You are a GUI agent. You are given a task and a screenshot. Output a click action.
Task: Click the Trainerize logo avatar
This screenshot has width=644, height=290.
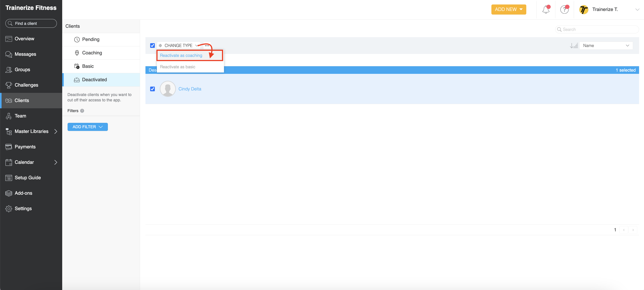584,9
